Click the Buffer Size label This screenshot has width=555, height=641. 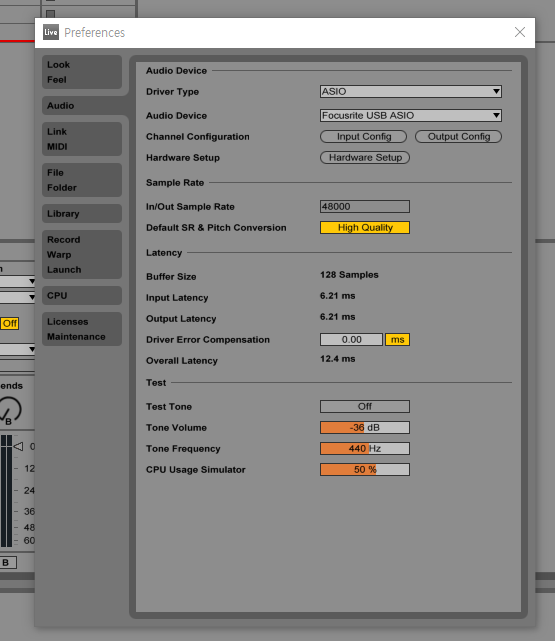pyautogui.click(x=171, y=277)
